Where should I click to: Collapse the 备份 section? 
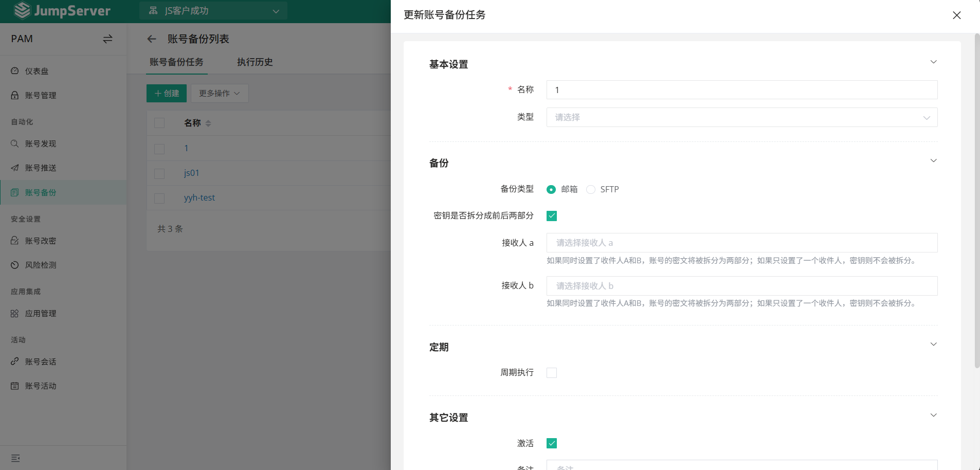(933, 160)
